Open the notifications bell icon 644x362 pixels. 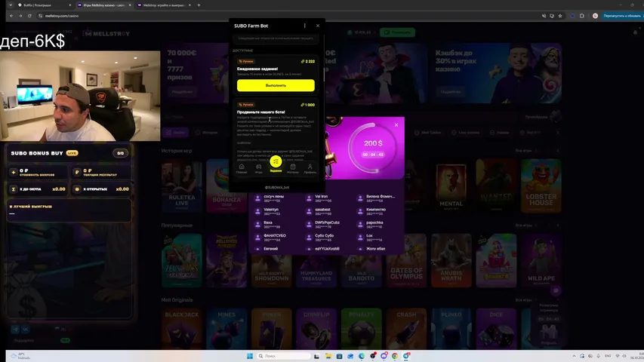pyautogui.click(x=636, y=32)
